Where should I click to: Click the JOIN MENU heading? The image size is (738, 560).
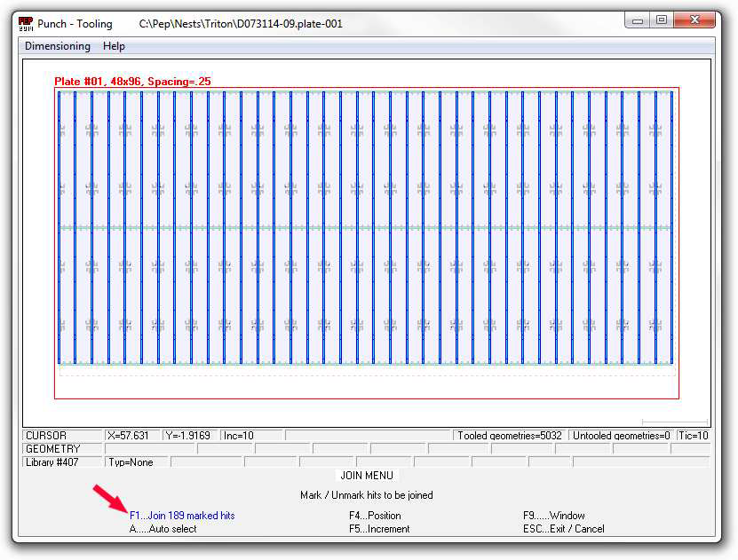pos(367,476)
